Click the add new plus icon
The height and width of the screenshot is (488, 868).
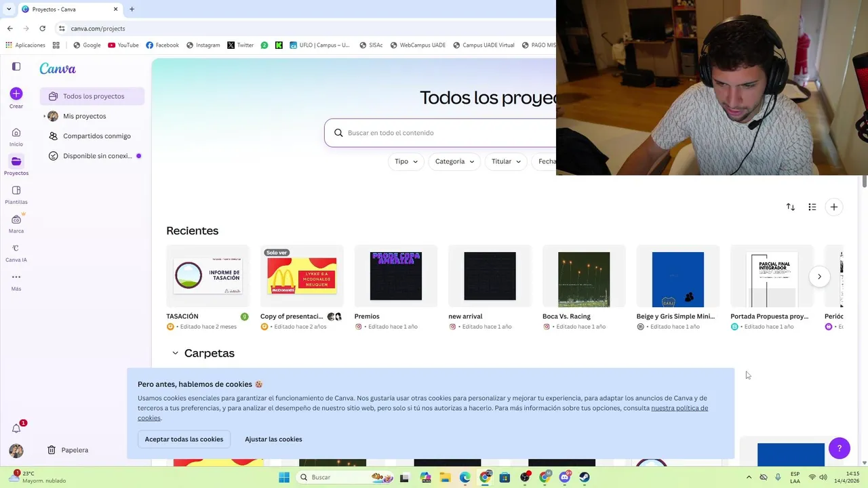(834, 207)
